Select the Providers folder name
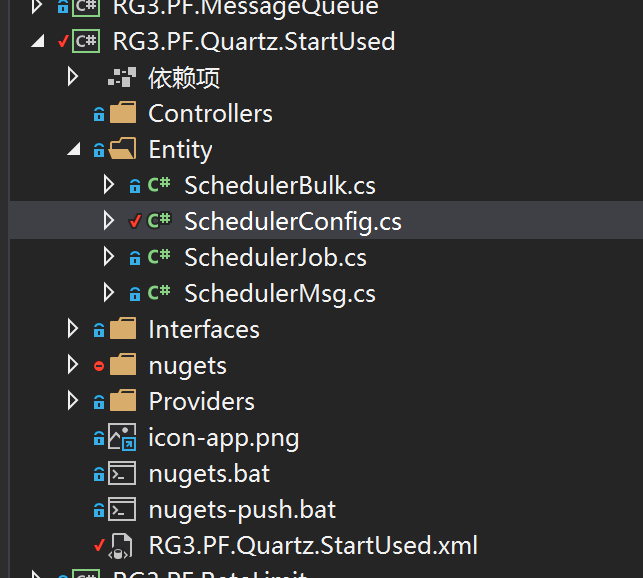Screen dimensions: 643x578 (x=201, y=402)
